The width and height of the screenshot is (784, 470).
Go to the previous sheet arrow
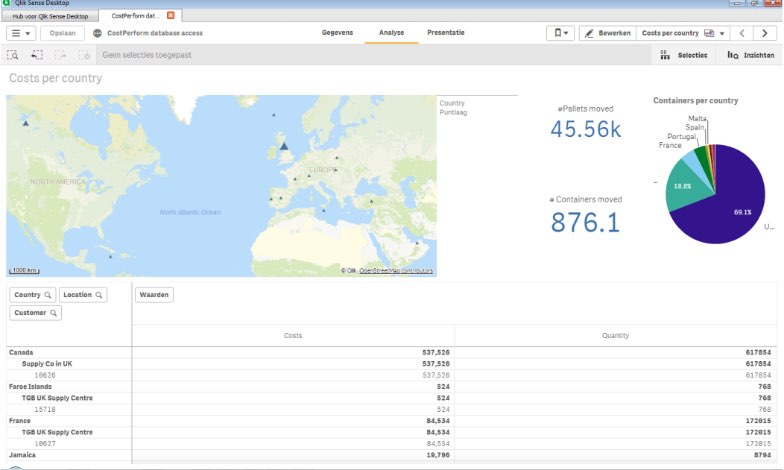point(742,33)
